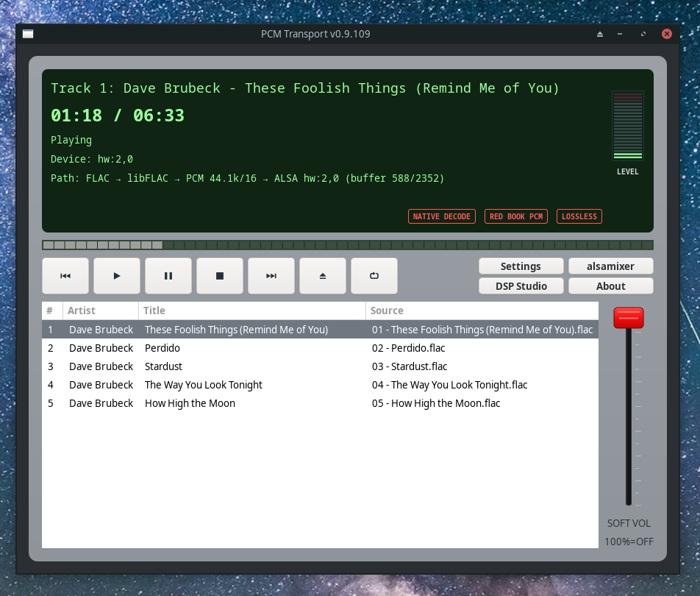700x596 pixels.
Task: Close the PCM Transport window
Action: 666,34
